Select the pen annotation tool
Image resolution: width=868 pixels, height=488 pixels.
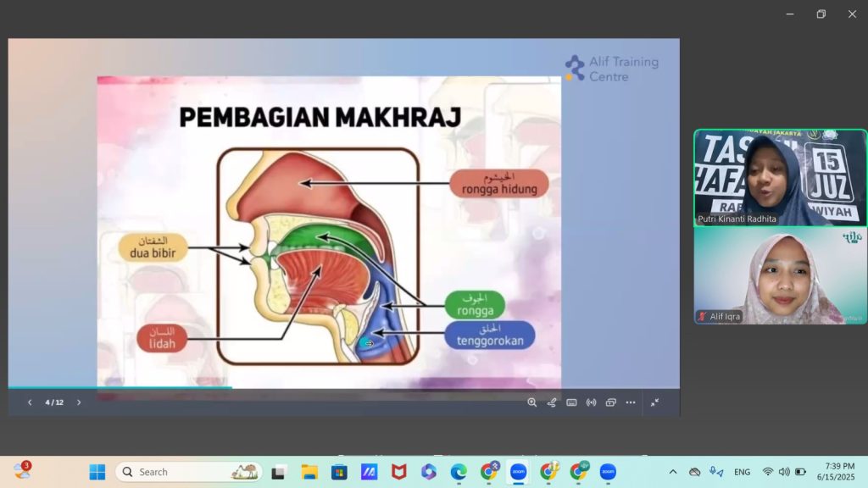[x=552, y=402]
